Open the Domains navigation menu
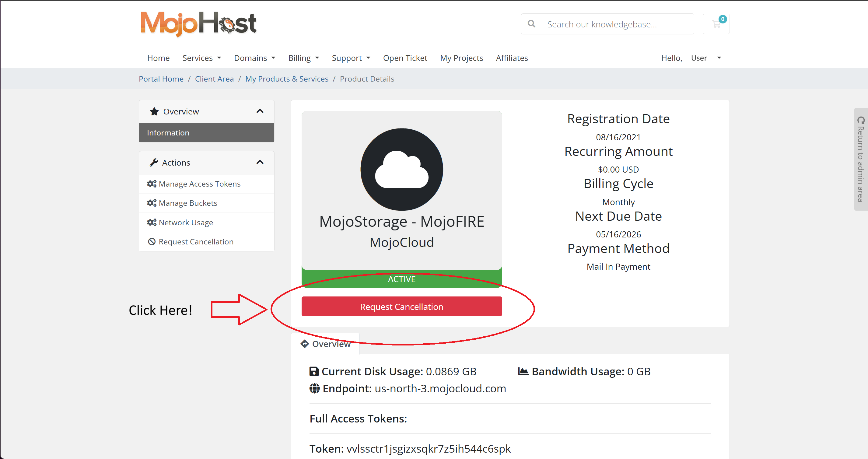Screen dimensions: 868x459 pyautogui.click(x=254, y=58)
